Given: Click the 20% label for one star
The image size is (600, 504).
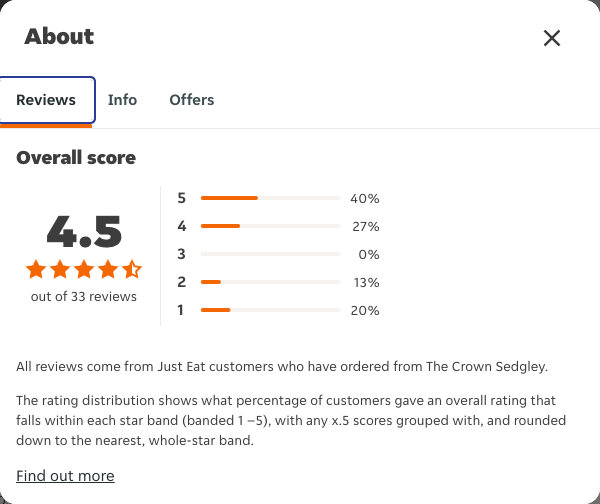Looking at the screenshot, I should [x=365, y=310].
